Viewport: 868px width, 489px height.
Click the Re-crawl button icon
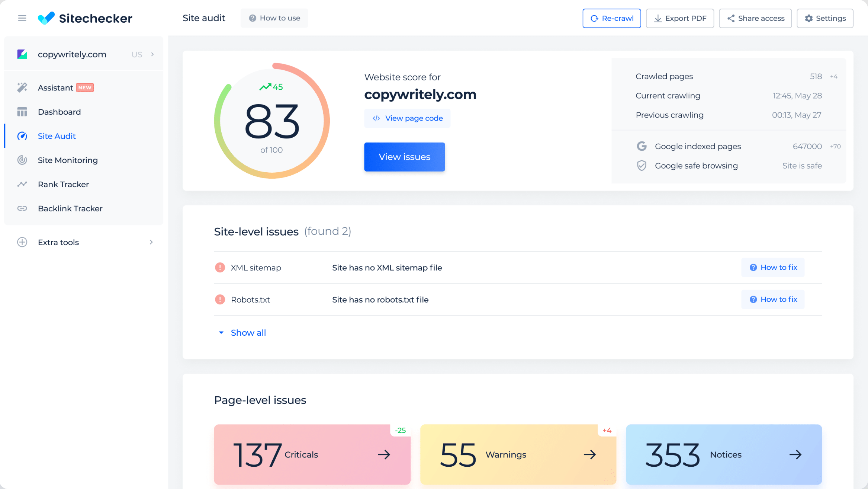[x=594, y=19]
